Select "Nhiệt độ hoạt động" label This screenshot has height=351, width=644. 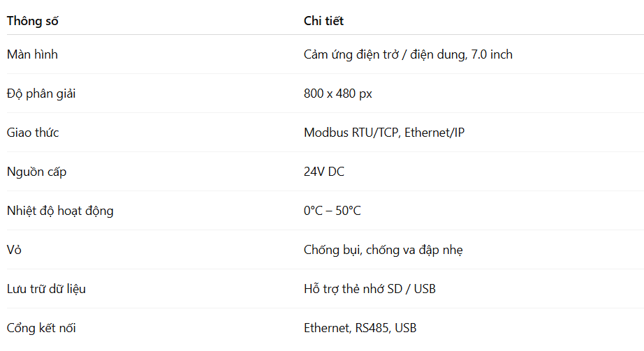pos(60,211)
